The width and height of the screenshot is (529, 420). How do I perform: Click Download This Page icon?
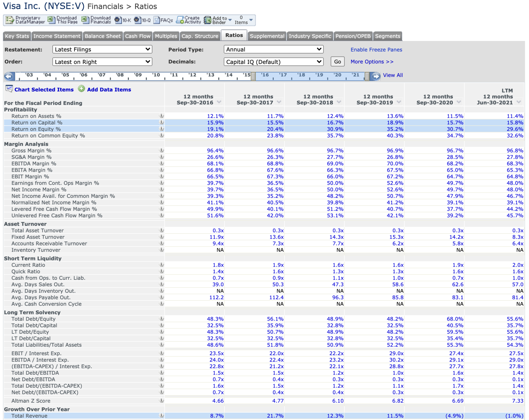point(51,20)
